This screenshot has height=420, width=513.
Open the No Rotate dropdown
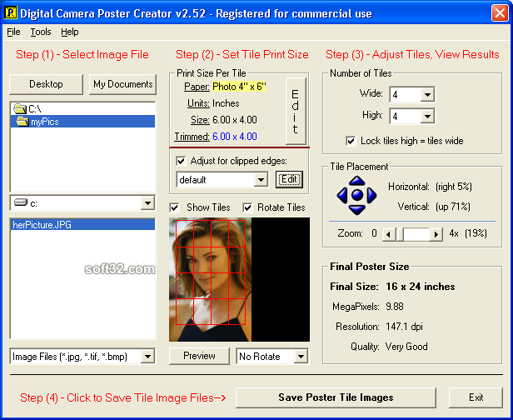(x=301, y=356)
